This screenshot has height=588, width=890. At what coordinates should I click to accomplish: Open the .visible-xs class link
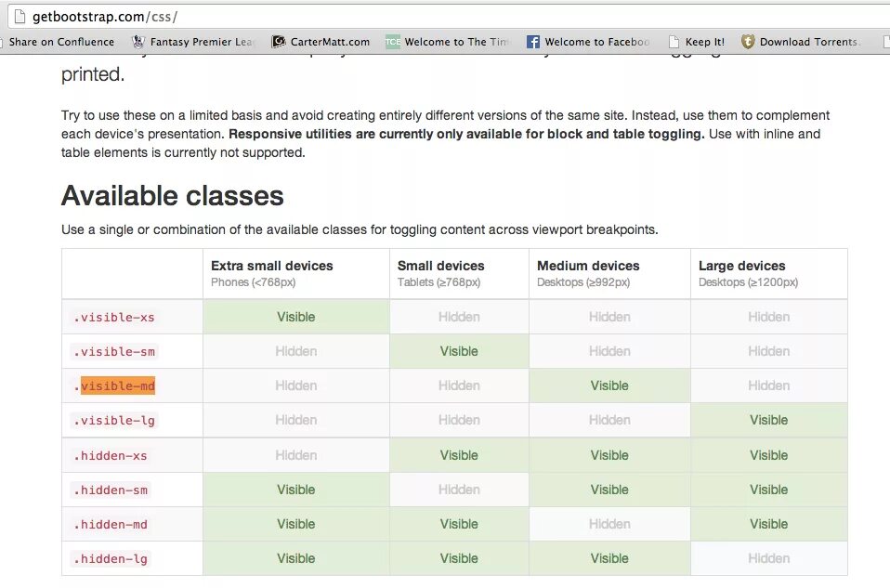(113, 317)
